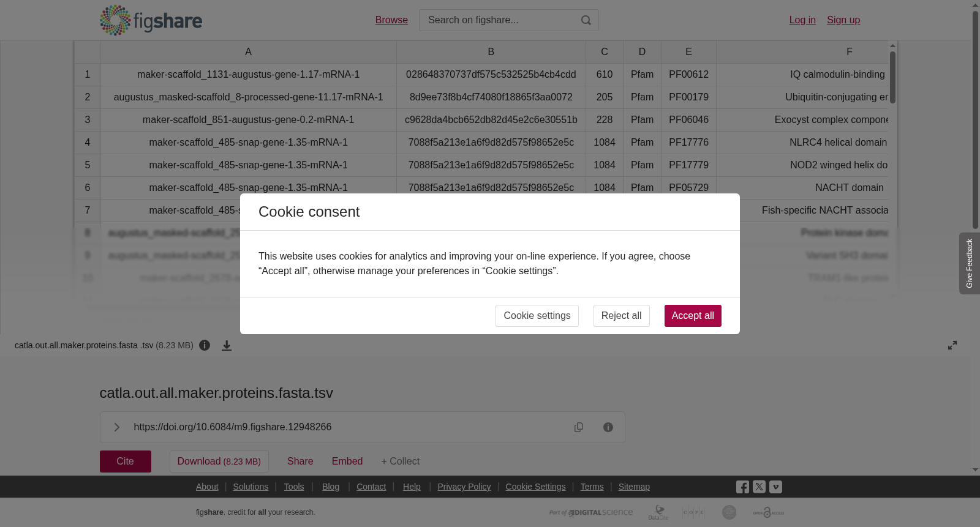980x527 pixels.
Task: Click the search magnifier icon
Action: pos(586,20)
